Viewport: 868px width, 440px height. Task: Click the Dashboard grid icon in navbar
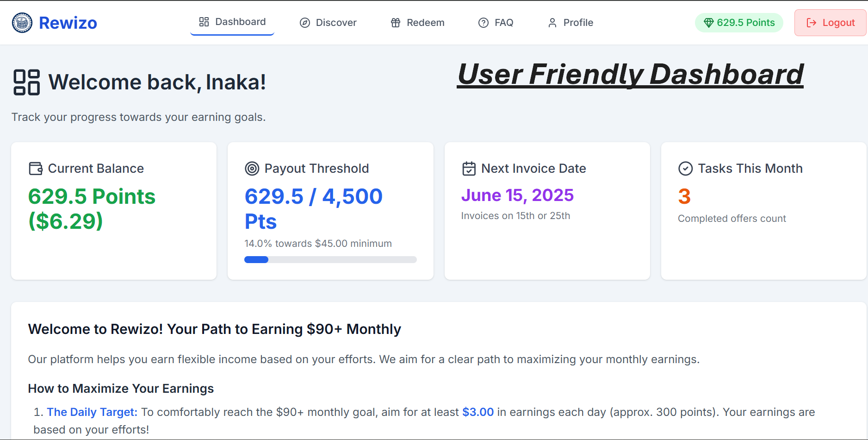(x=204, y=22)
